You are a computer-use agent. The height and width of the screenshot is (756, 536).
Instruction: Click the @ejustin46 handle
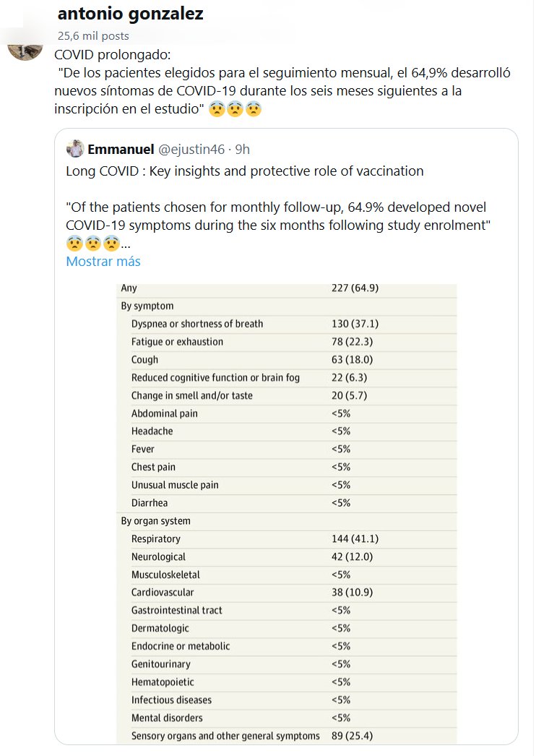tap(191, 150)
